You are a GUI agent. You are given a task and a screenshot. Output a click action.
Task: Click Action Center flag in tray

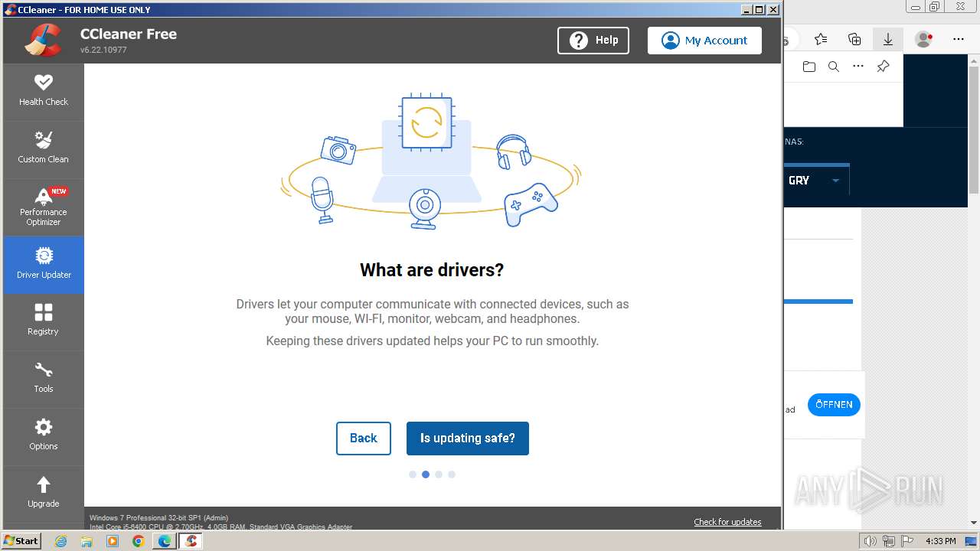907,541
